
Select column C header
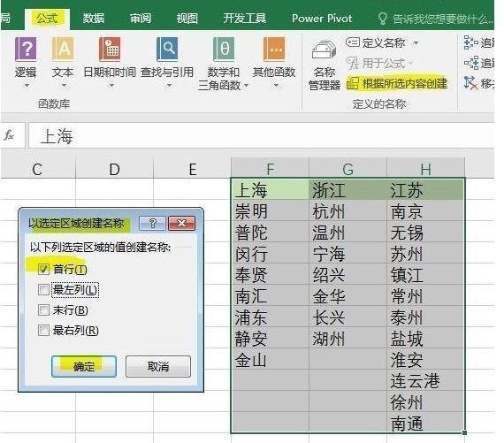point(38,169)
